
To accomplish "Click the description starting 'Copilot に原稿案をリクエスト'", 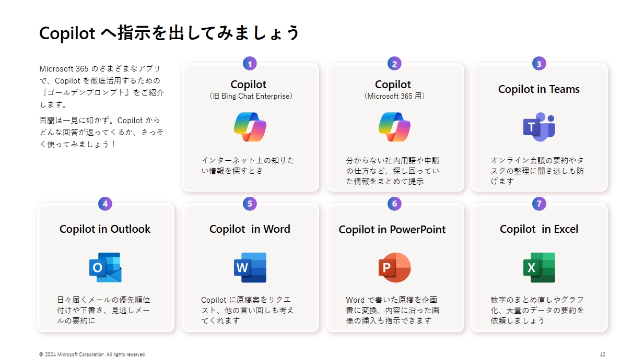I will pyautogui.click(x=248, y=310).
